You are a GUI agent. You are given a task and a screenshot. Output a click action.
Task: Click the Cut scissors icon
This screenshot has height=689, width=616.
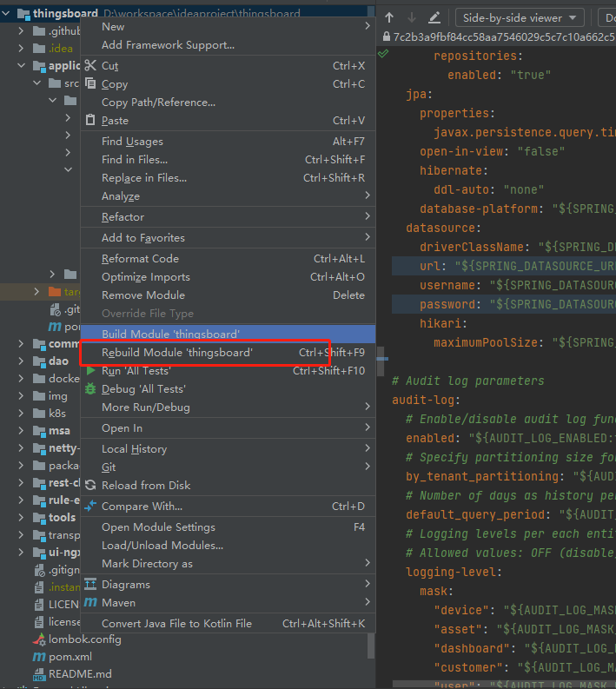(x=90, y=65)
